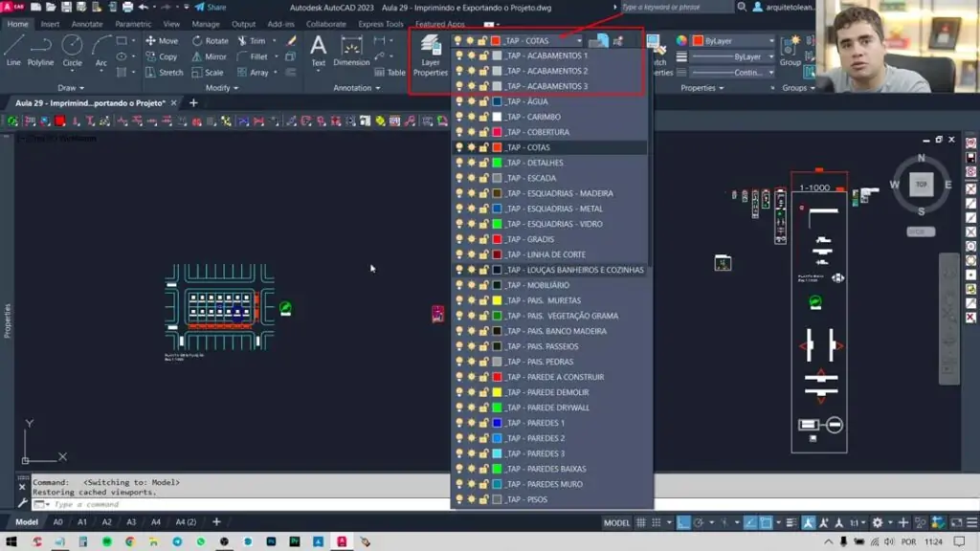Click color swatch of _TAP - LINHA DE CORTE

[x=497, y=254]
